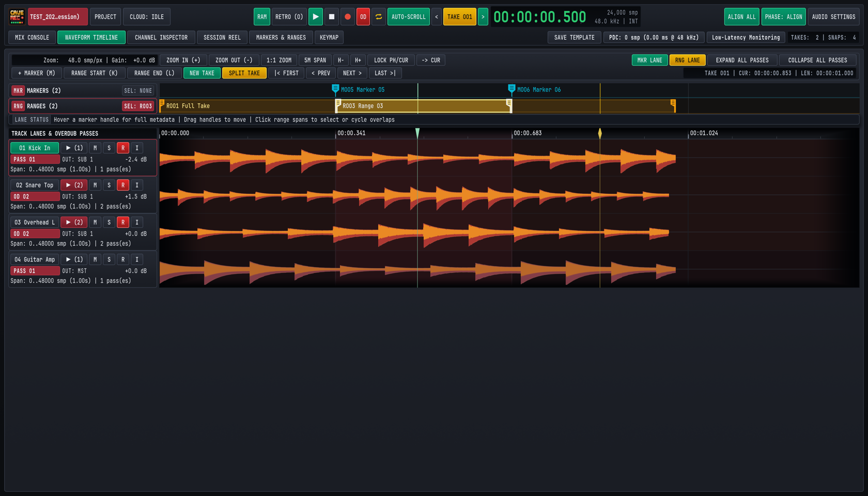Click the SPLIT TAKE button
The height and width of the screenshot is (496, 868).
[244, 73]
